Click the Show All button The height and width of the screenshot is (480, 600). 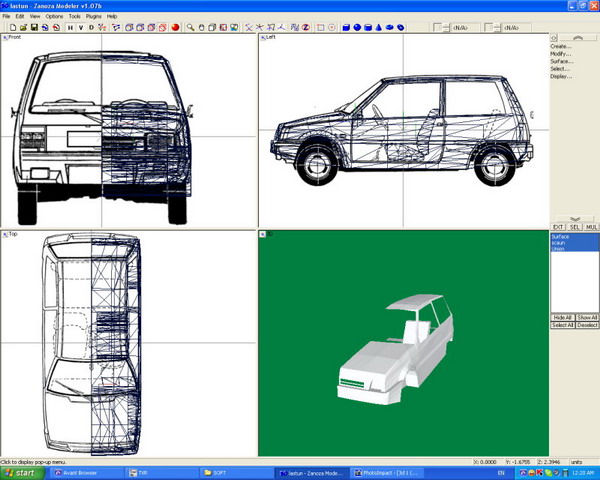click(x=587, y=318)
